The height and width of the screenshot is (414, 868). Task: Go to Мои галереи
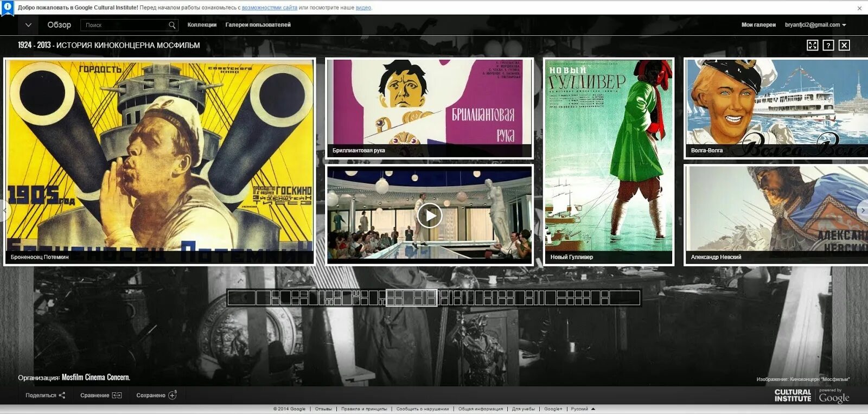[x=758, y=25]
